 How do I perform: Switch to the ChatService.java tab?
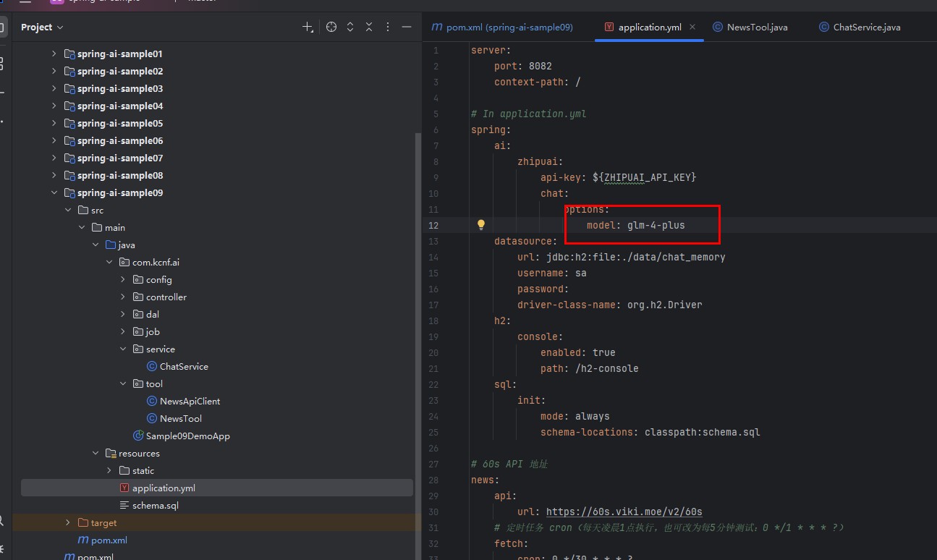pyautogui.click(x=866, y=27)
